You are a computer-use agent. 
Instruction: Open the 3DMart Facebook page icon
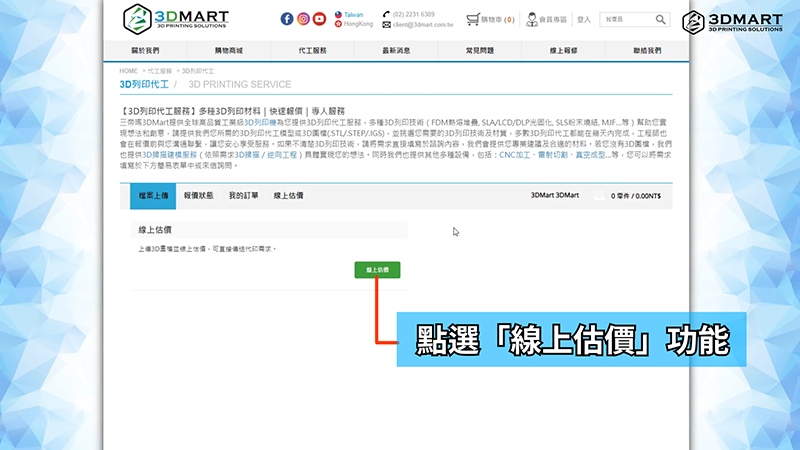pyautogui.click(x=287, y=19)
